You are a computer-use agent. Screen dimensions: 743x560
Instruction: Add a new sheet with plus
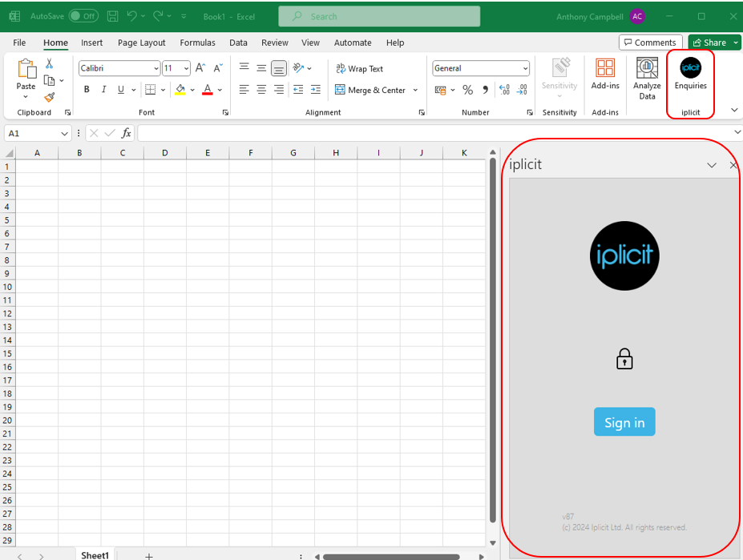(x=149, y=556)
